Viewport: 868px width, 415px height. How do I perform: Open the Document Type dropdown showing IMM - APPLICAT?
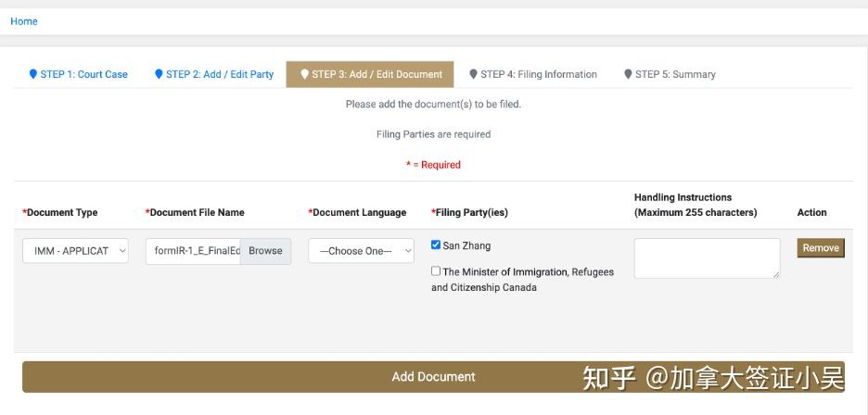(x=75, y=251)
